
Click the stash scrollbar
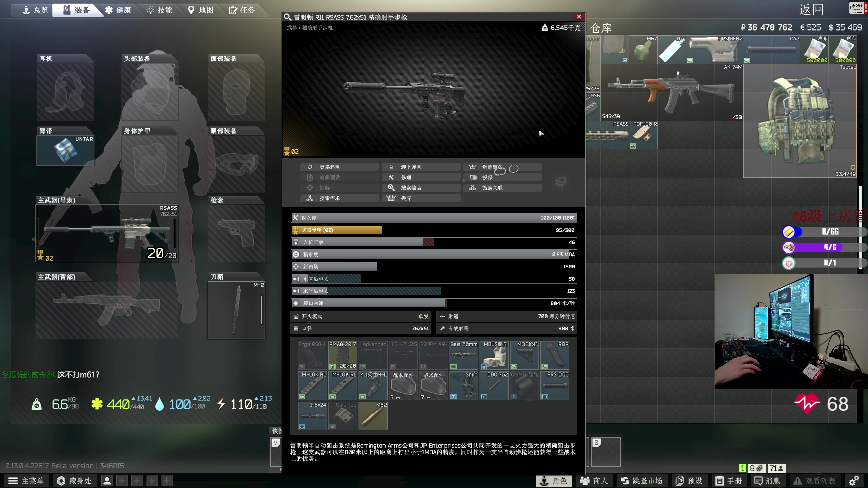tap(860, 228)
